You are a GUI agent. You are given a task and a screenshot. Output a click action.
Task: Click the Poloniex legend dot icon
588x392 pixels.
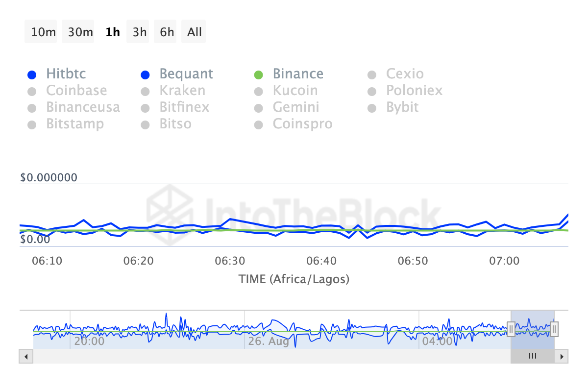(x=372, y=92)
